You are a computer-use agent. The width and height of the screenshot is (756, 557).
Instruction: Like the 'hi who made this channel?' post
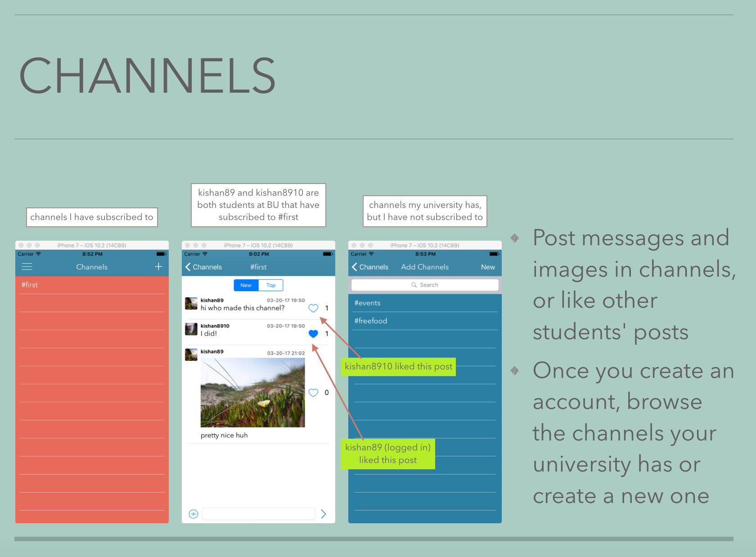pyautogui.click(x=313, y=308)
